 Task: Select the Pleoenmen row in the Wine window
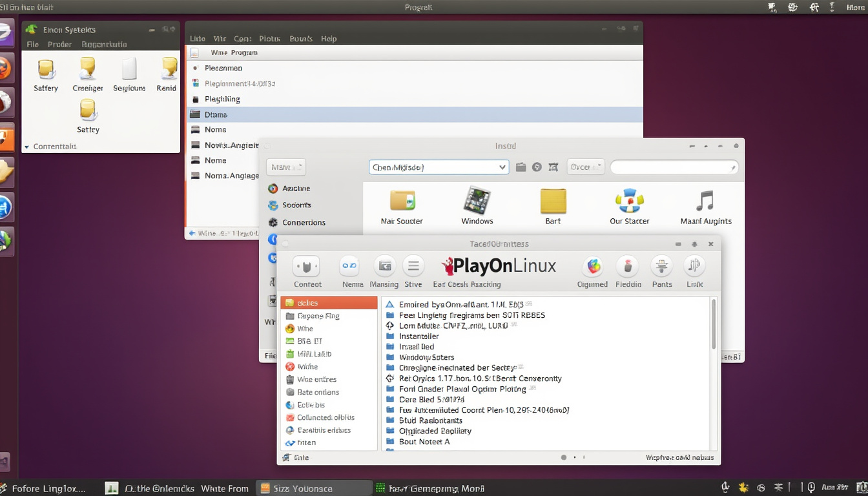415,68
